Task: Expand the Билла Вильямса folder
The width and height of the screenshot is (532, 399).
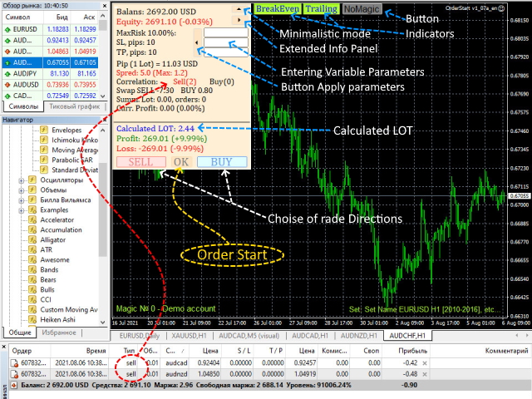Action: click(22, 200)
